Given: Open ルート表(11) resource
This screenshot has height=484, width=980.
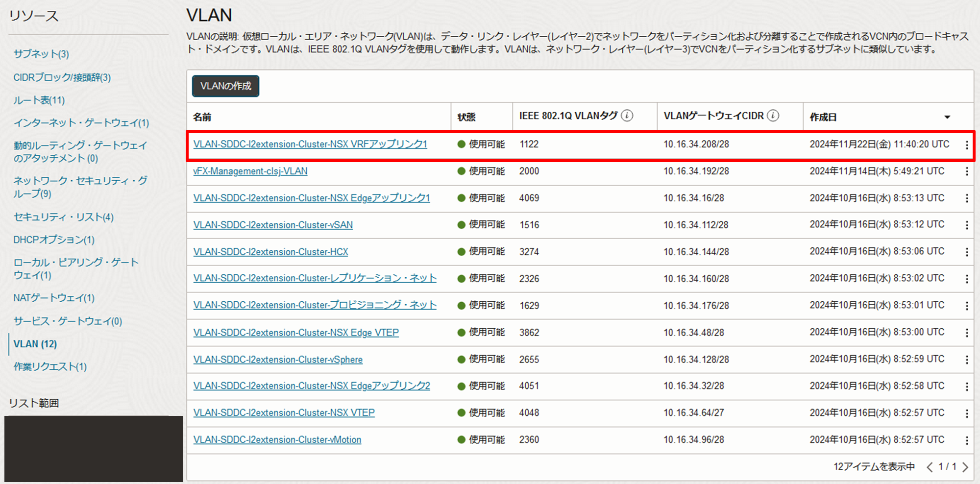Looking at the screenshot, I should point(39,100).
